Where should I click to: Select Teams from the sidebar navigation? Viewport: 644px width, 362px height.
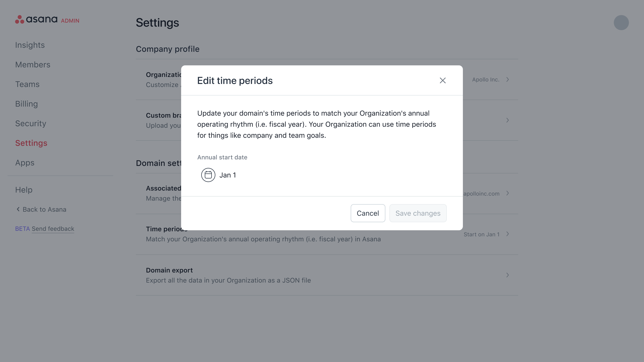tap(27, 84)
